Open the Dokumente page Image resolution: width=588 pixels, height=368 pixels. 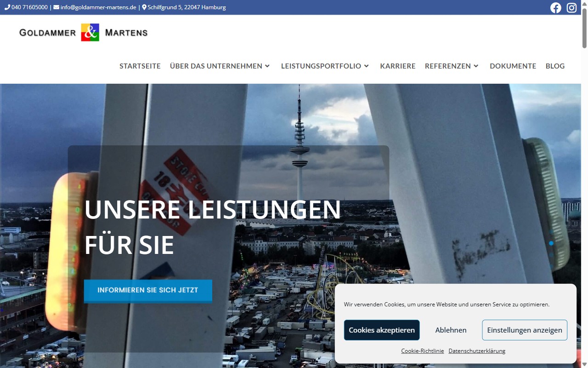pos(513,66)
